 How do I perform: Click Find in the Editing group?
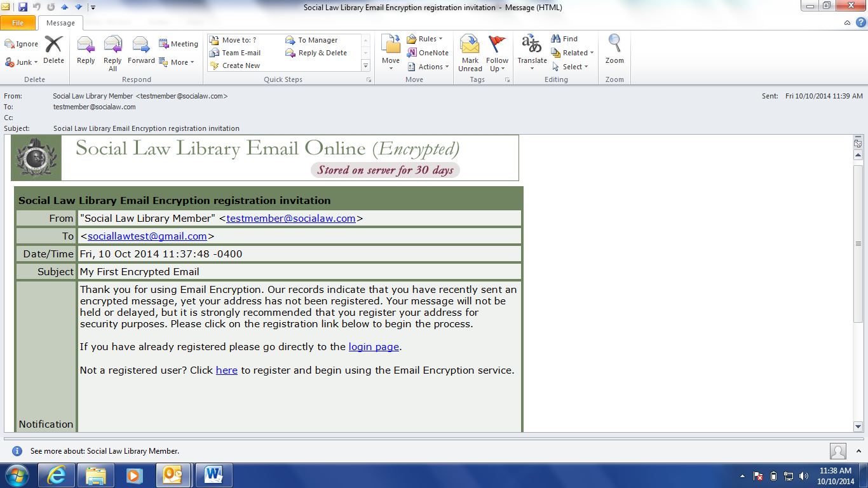click(x=564, y=39)
